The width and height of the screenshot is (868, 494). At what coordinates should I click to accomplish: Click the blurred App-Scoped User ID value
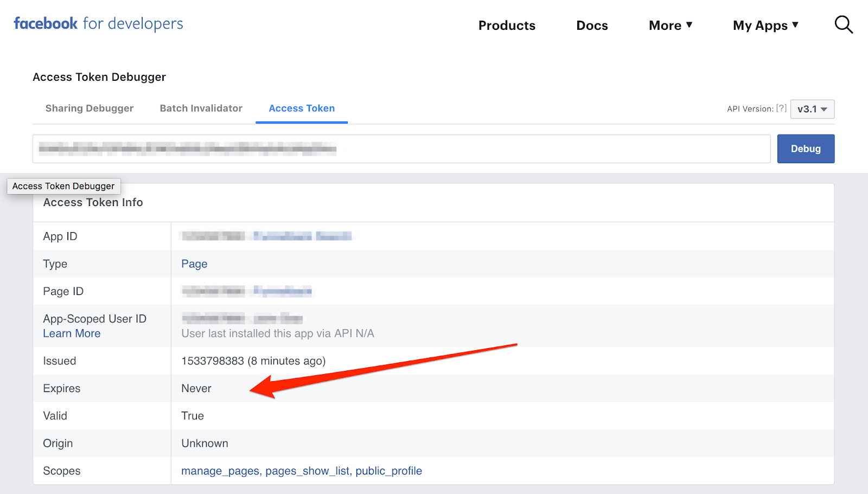pyautogui.click(x=242, y=318)
